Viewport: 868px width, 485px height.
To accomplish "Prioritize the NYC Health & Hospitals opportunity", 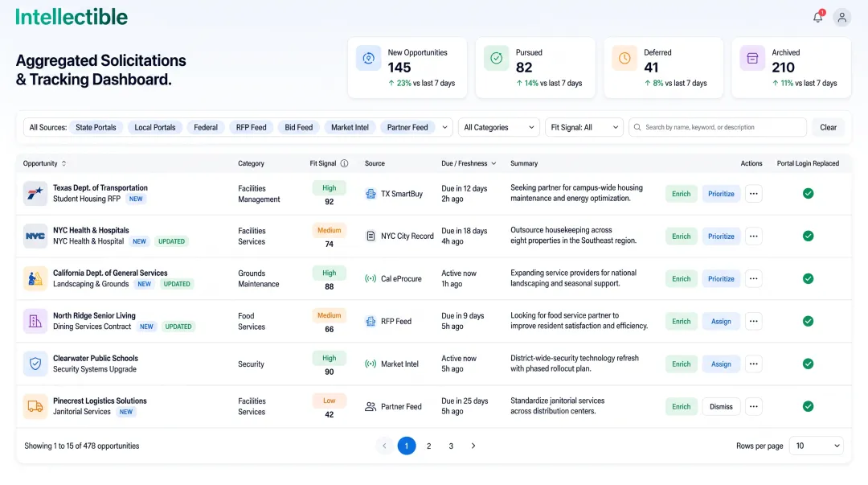I will click(x=721, y=236).
